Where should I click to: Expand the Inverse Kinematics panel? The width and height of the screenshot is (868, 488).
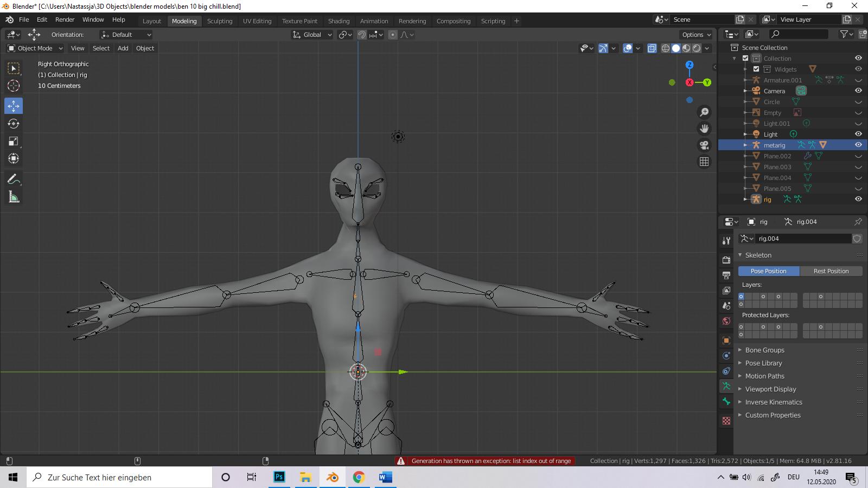[773, 402]
